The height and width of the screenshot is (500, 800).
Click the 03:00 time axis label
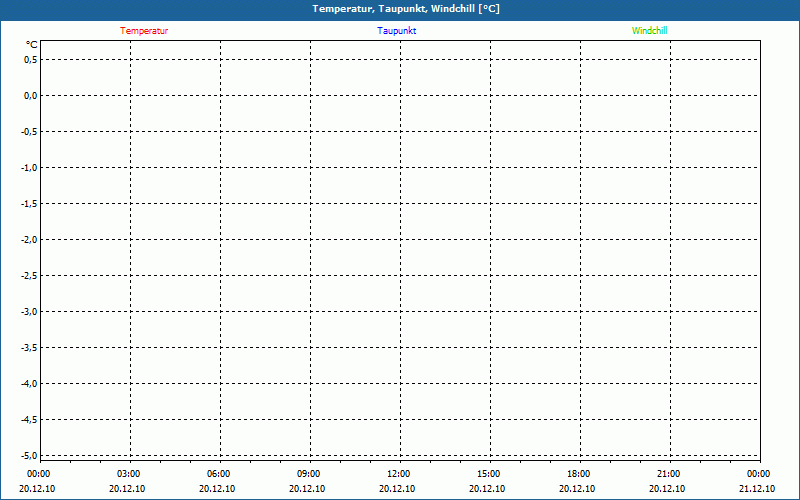129,474
